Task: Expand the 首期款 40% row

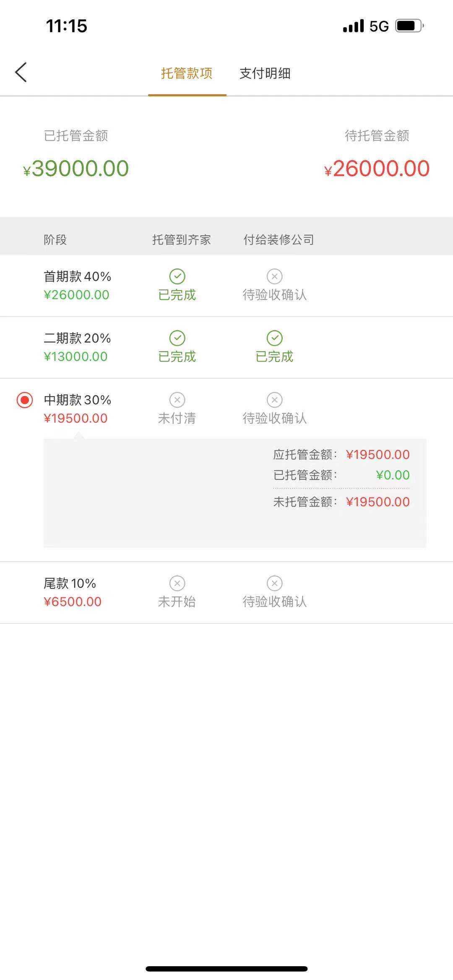Action: pos(77,286)
